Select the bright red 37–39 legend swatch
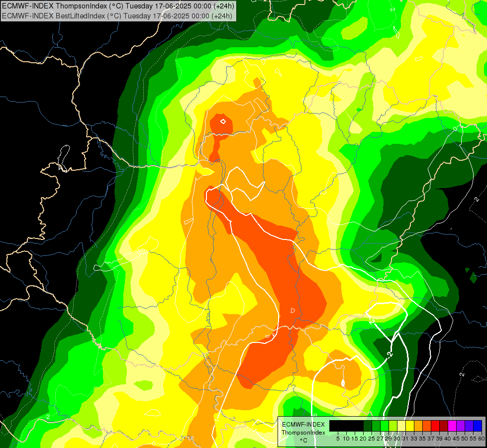The image size is (487, 448). point(435,426)
